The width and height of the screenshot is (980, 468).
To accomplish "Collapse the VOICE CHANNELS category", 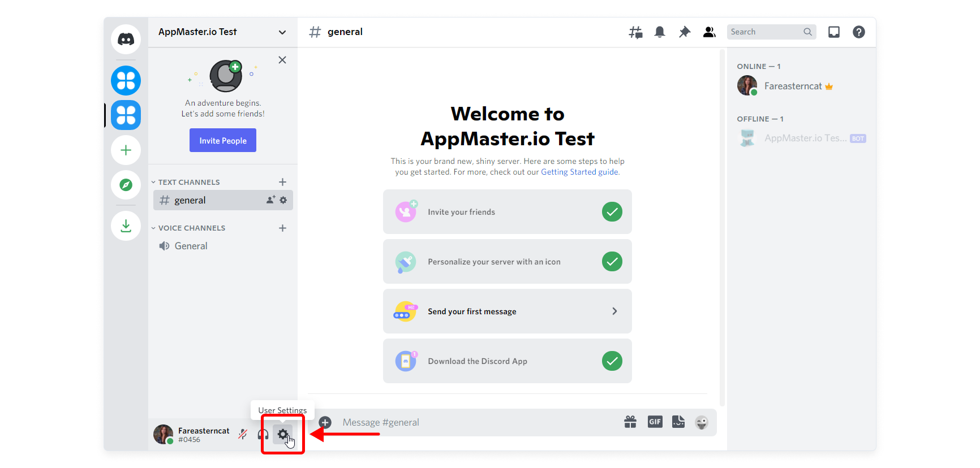I will click(191, 228).
